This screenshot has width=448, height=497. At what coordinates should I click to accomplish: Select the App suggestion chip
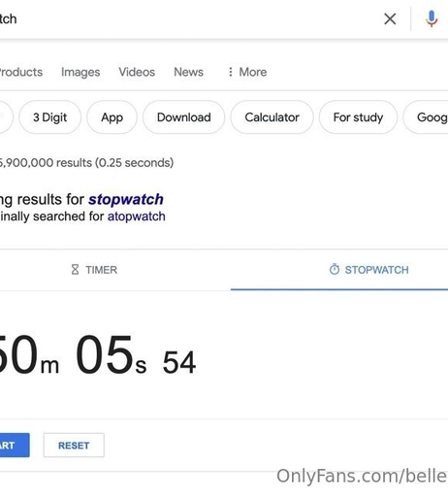(x=112, y=117)
